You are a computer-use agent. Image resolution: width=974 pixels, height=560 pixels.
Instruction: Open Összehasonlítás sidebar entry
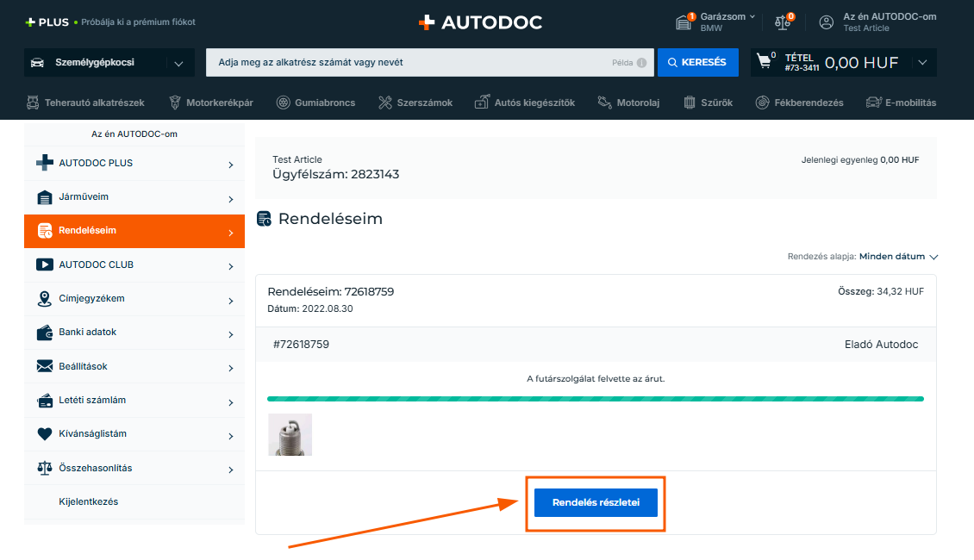[134, 468]
